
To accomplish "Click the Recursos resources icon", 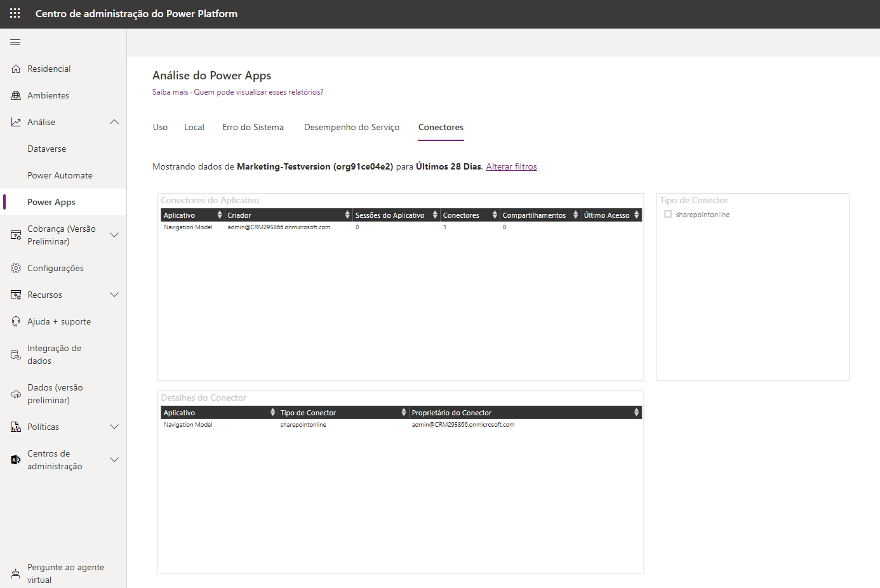I will [16, 295].
